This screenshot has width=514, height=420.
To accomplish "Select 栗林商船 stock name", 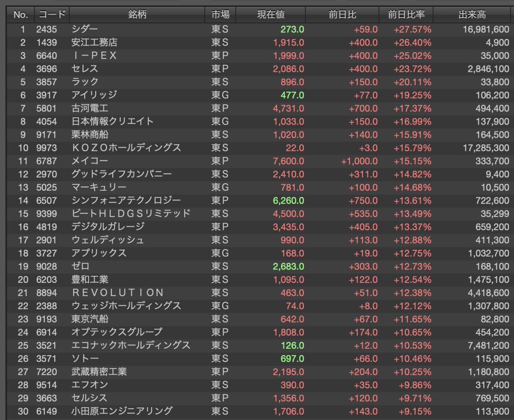I will click(x=90, y=135).
